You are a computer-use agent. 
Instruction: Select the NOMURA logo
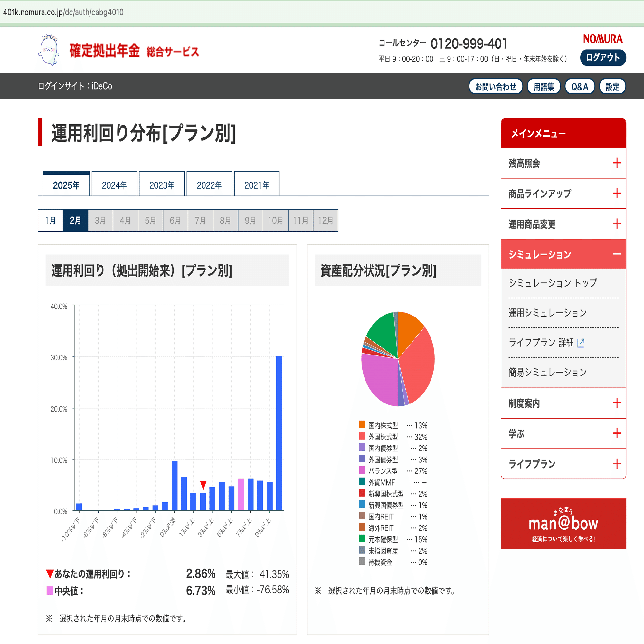pyautogui.click(x=603, y=39)
